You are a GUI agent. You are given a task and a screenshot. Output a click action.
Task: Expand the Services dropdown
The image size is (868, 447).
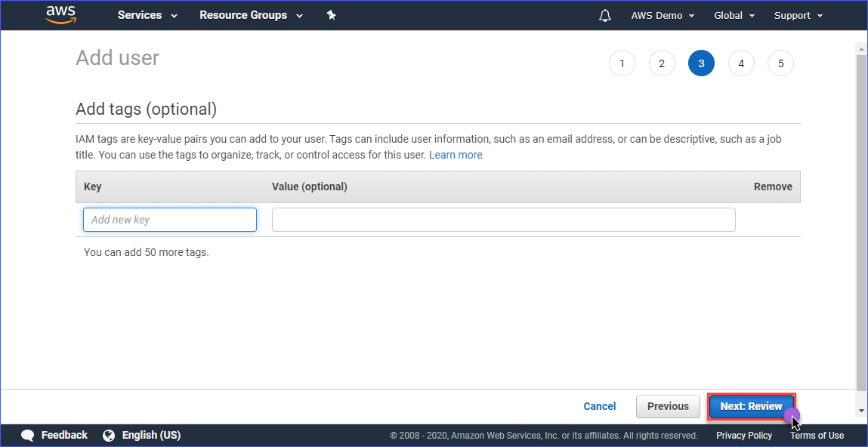pyautogui.click(x=147, y=16)
